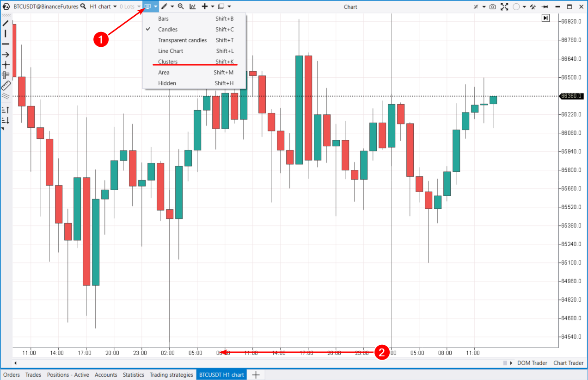Click the zoom magnifier icon in toolbar

(181, 6)
